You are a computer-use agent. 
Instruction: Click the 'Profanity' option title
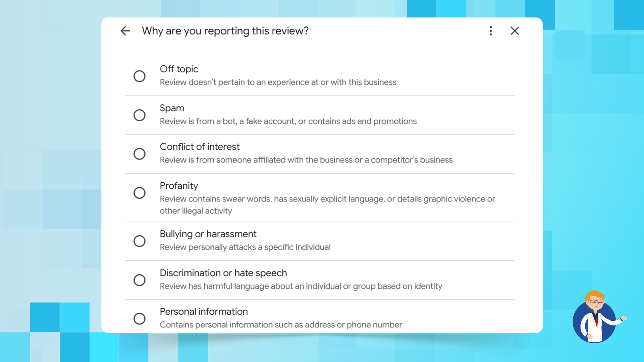[179, 186]
